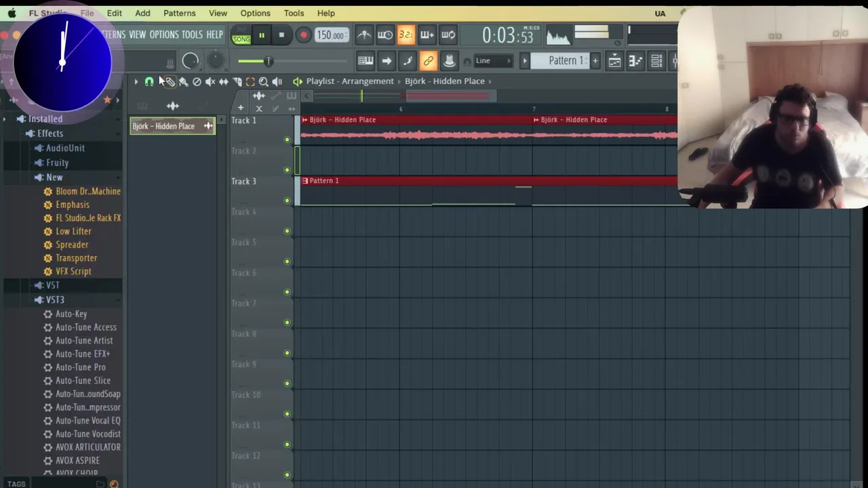Select the Draw pencil tool
This screenshot has width=868, height=488.
170,81
